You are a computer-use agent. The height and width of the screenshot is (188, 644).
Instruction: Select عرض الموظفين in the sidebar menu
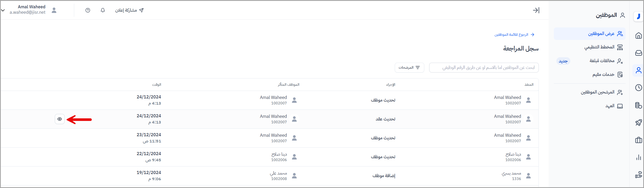point(601,34)
